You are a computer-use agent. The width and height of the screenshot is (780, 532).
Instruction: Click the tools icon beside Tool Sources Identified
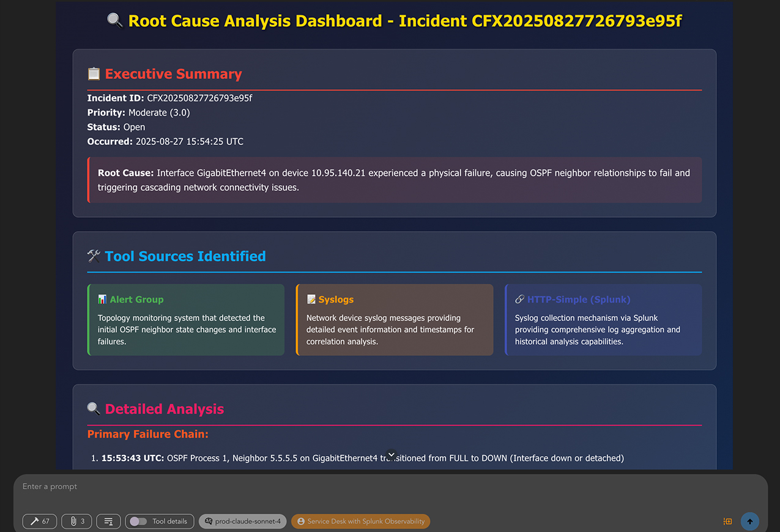[x=94, y=256]
